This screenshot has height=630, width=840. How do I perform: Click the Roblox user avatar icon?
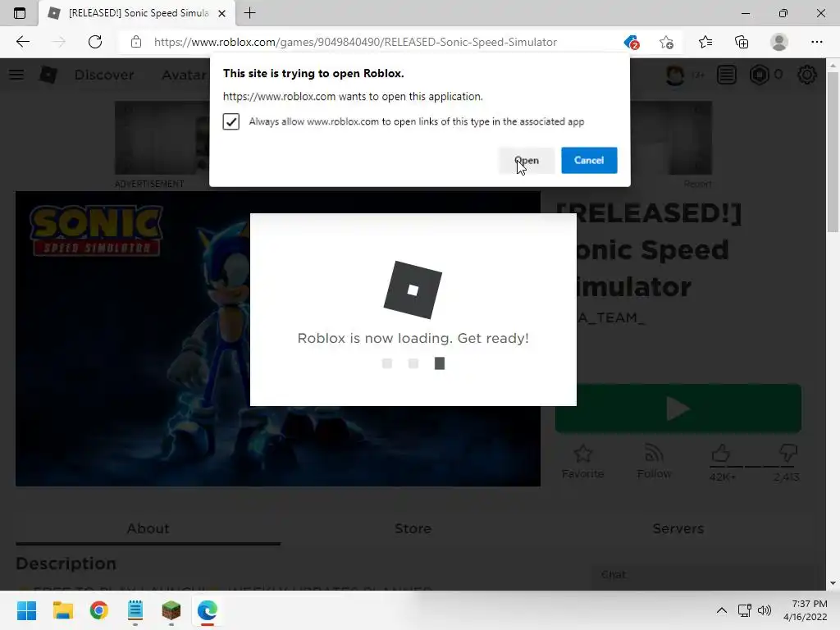[x=675, y=75]
